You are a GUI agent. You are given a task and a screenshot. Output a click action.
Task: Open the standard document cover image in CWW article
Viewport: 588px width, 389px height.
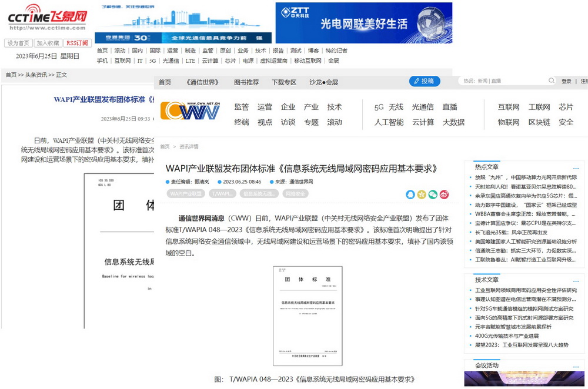point(308,316)
